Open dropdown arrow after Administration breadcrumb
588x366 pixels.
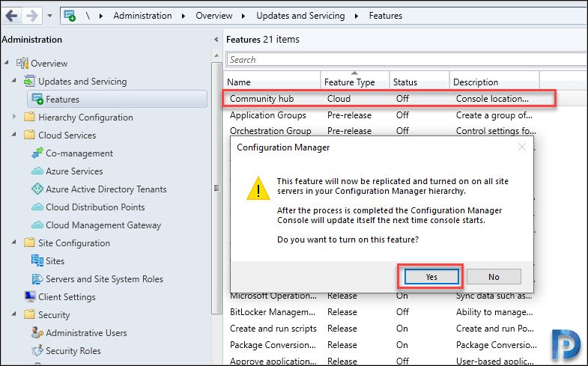(x=184, y=16)
